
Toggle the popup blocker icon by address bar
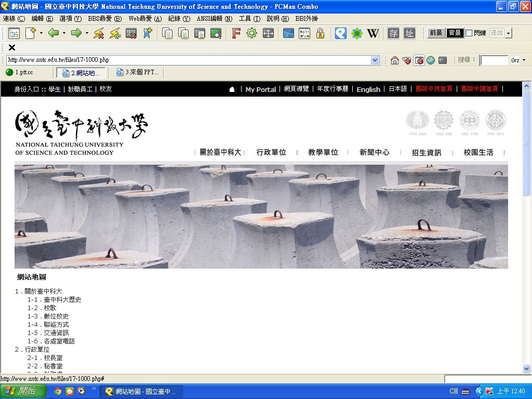pyautogui.click(x=419, y=60)
